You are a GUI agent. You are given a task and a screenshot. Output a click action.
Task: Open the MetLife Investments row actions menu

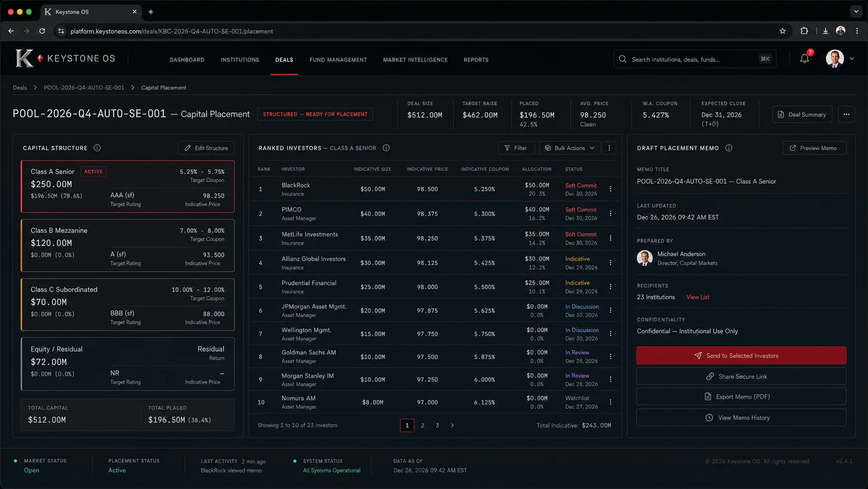coord(611,238)
